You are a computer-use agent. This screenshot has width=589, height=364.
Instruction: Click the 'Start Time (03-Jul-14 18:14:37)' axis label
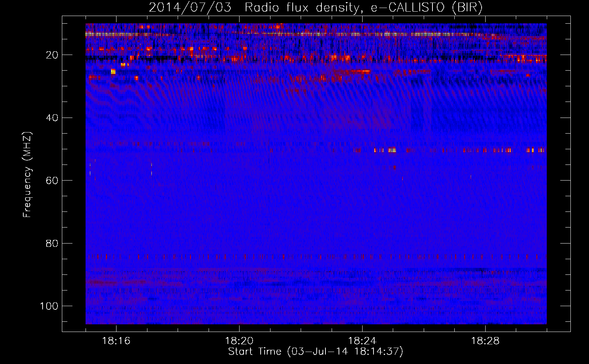coord(316,352)
